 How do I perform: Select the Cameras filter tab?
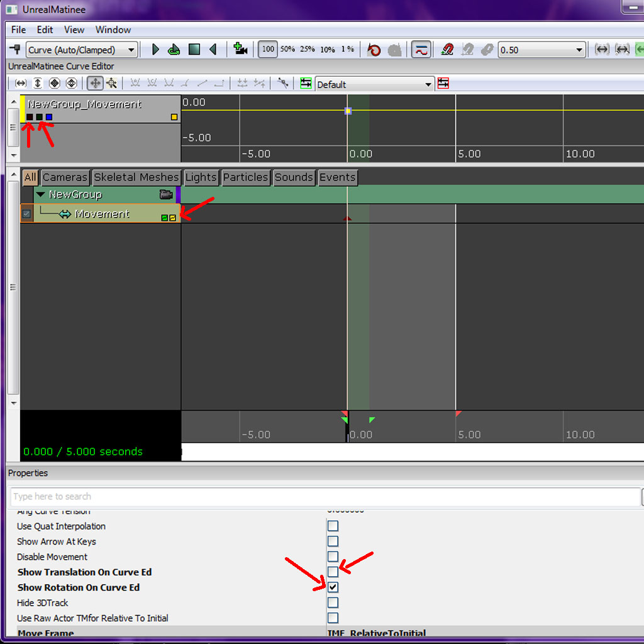pyautogui.click(x=65, y=177)
